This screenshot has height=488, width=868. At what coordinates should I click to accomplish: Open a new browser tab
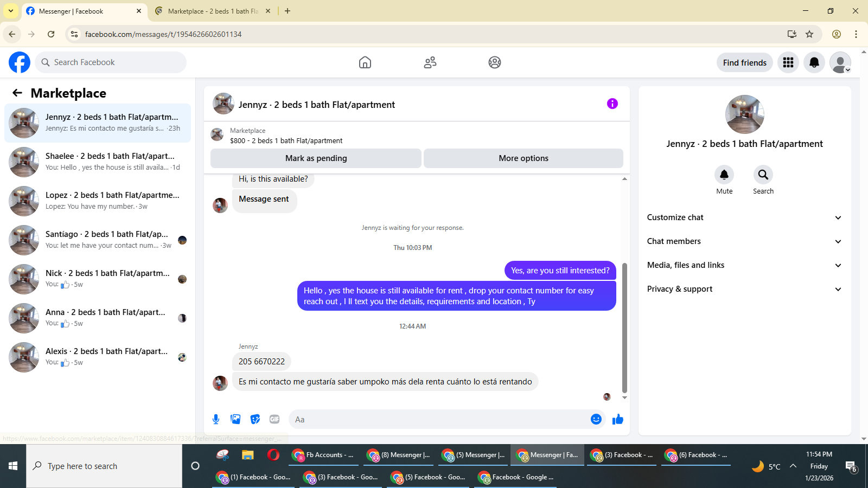[x=288, y=11]
